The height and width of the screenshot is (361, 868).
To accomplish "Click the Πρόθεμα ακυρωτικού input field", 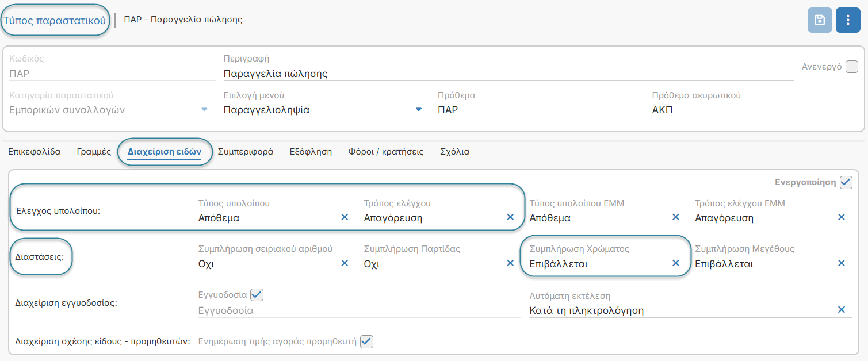I will click(755, 110).
